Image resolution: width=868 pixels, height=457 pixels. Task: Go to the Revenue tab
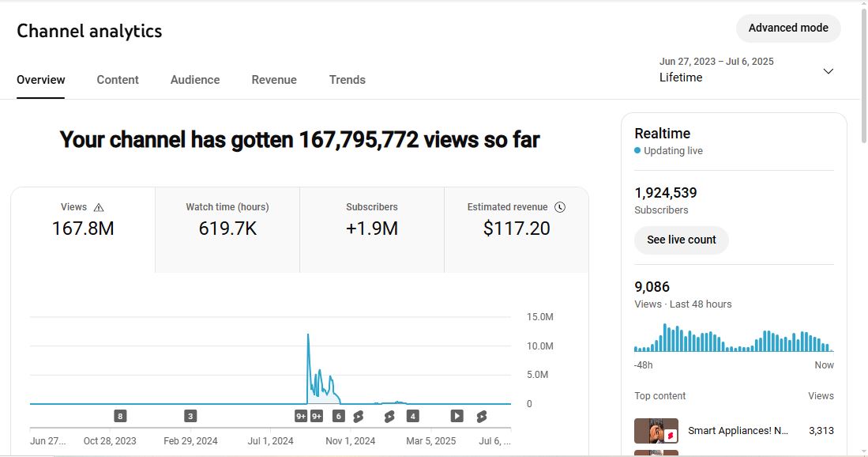point(274,80)
